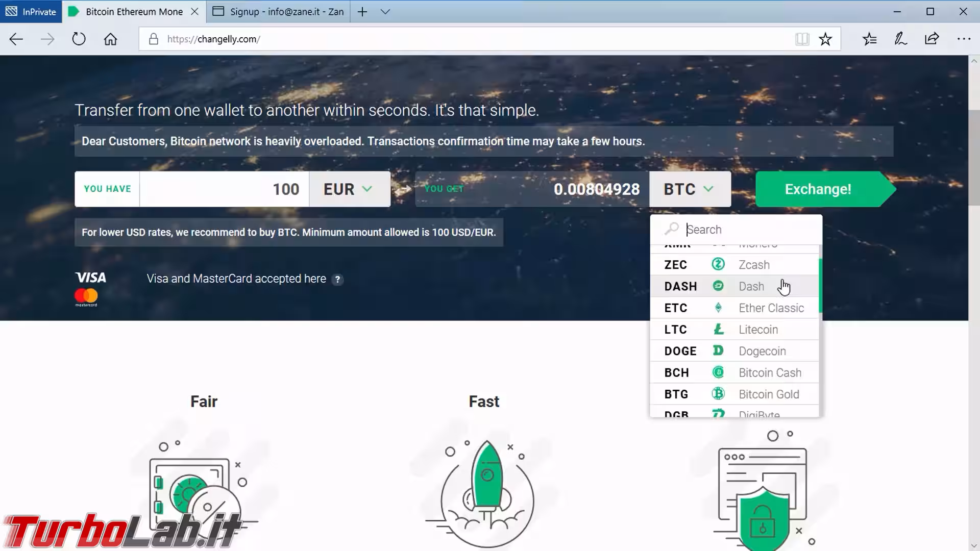Click the currency list scrollbar thumb

[x=820, y=286]
